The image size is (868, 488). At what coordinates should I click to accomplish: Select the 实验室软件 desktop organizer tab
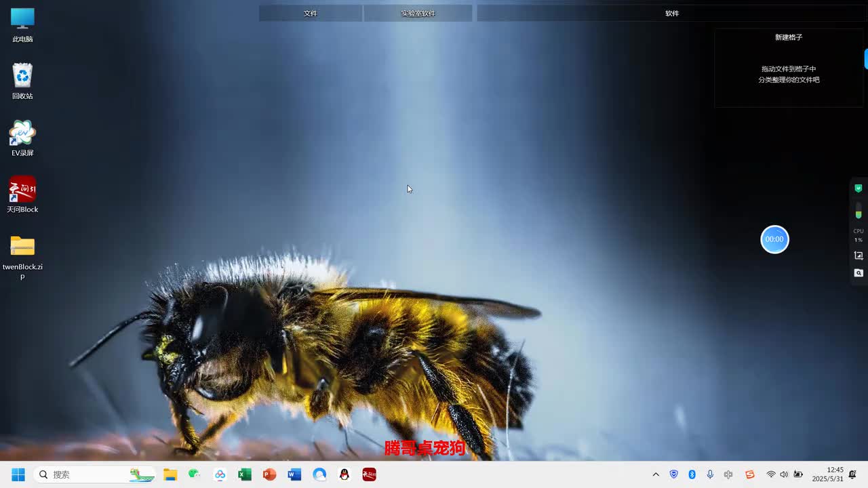click(418, 13)
